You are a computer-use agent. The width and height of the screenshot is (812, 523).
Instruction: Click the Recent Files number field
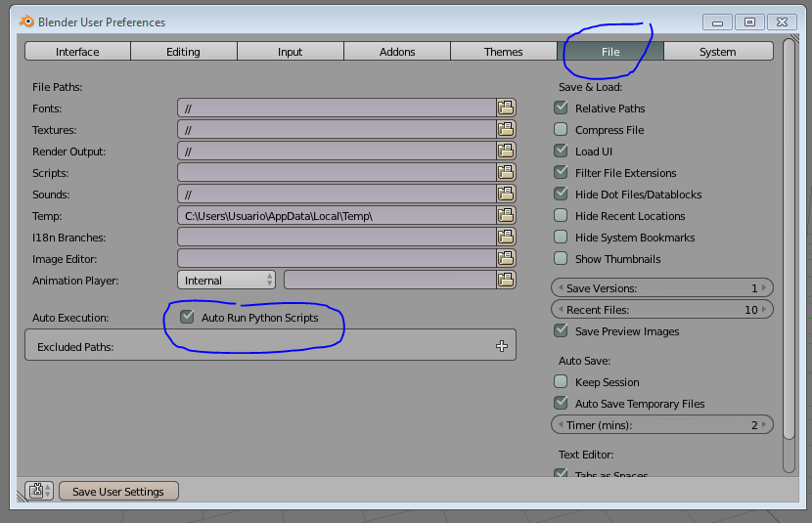pos(662,309)
